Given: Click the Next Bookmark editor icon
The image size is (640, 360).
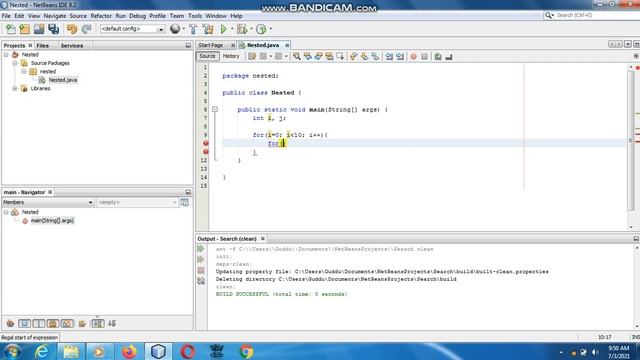Looking at the screenshot, I should 364,56.
